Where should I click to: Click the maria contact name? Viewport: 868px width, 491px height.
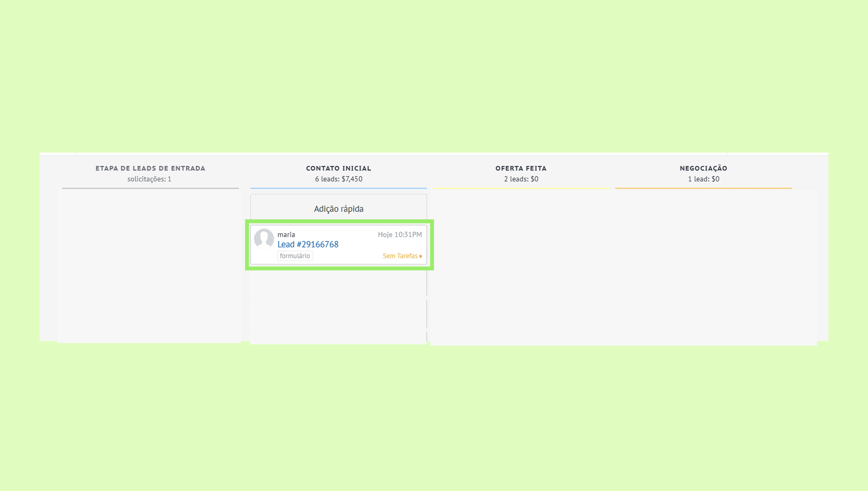pos(286,234)
